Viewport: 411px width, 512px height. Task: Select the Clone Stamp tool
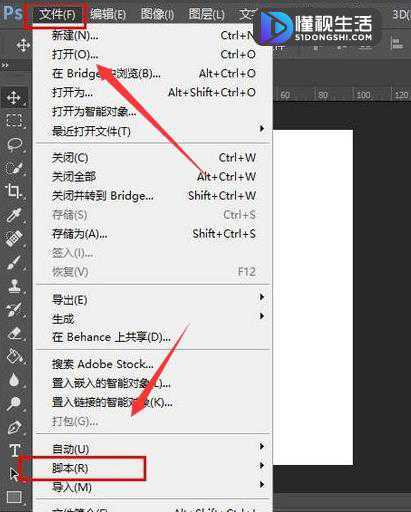click(14, 286)
